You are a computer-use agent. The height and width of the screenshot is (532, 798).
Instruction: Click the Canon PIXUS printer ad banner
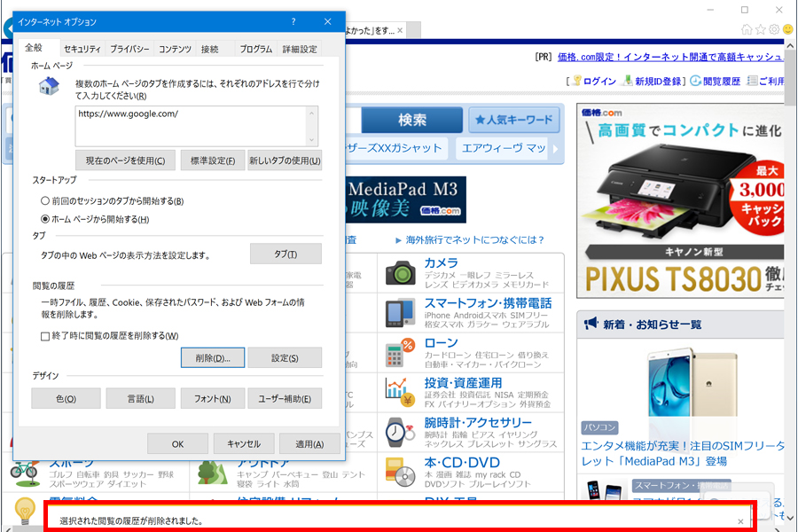coord(680,200)
